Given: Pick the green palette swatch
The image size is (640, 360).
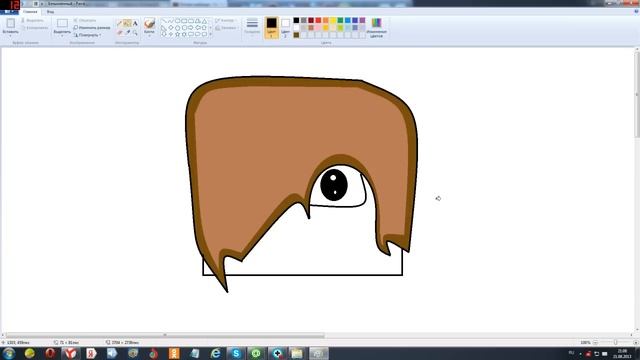Looking at the screenshot, I should coord(340,20).
